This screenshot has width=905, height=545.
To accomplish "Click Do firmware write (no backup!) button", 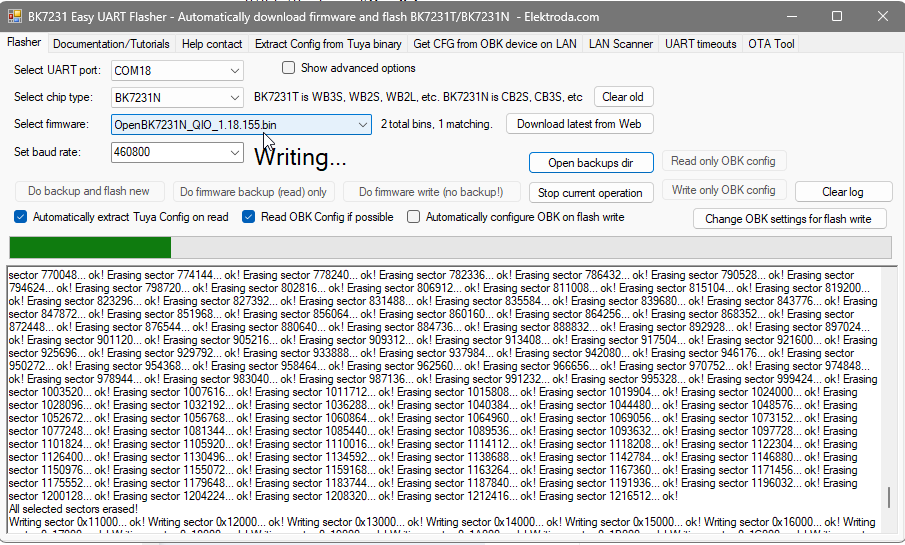I will click(431, 192).
